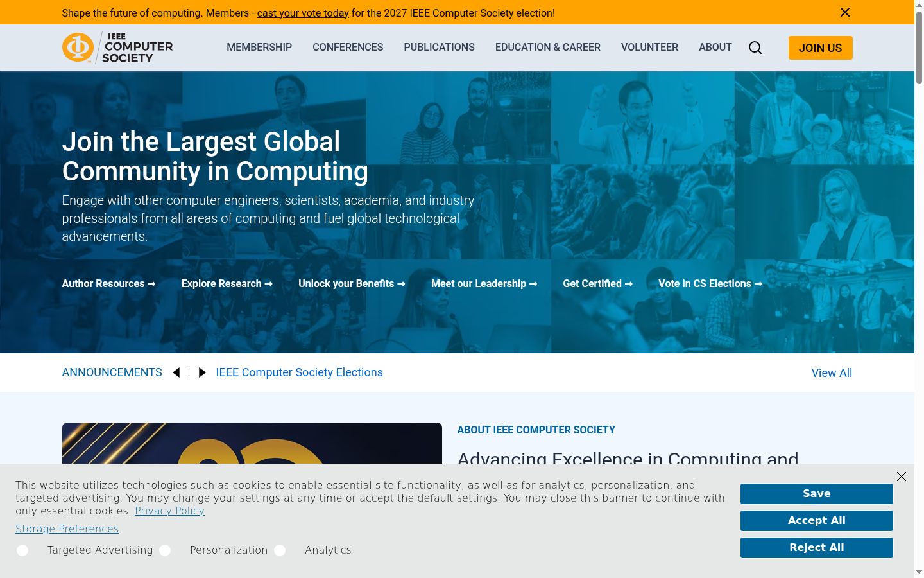Toggle the Targeted Advertising cookie option
This screenshot has width=924, height=578.
22,550
